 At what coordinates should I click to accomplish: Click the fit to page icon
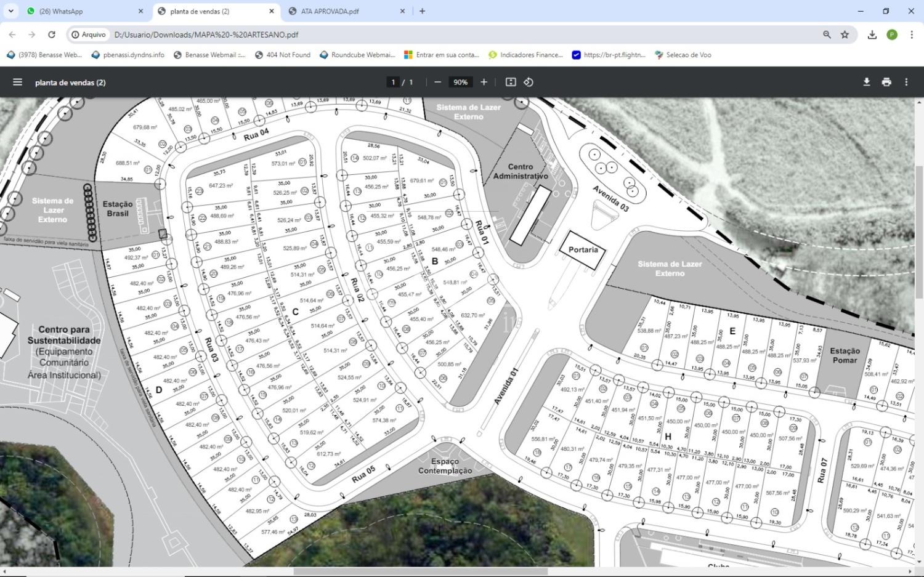pos(511,82)
